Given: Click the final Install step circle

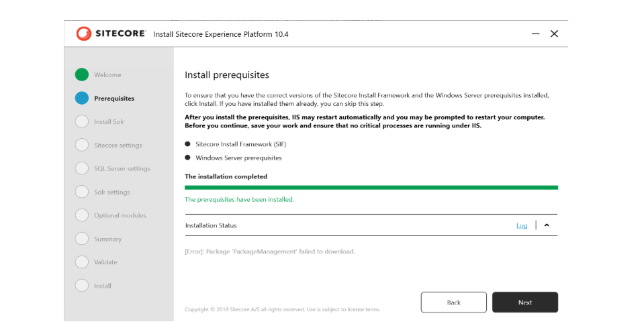Looking at the screenshot, I should (82, 285).
